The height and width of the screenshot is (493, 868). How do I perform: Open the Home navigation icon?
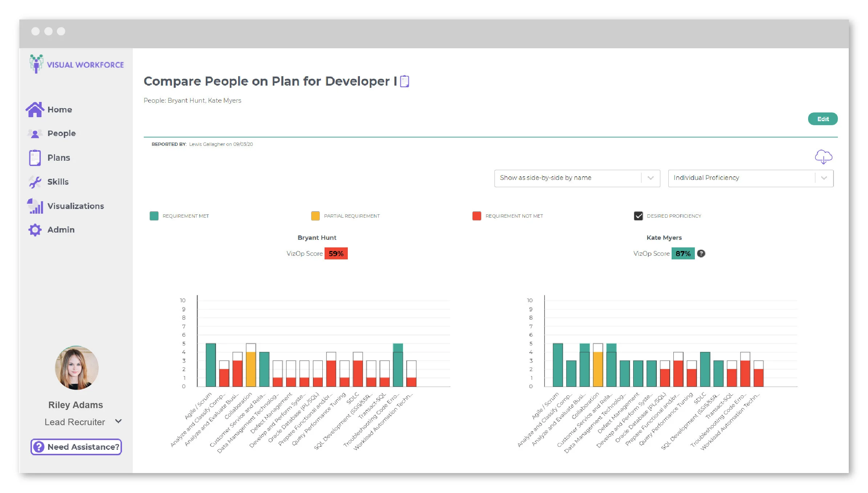click(x=34, y=109)
